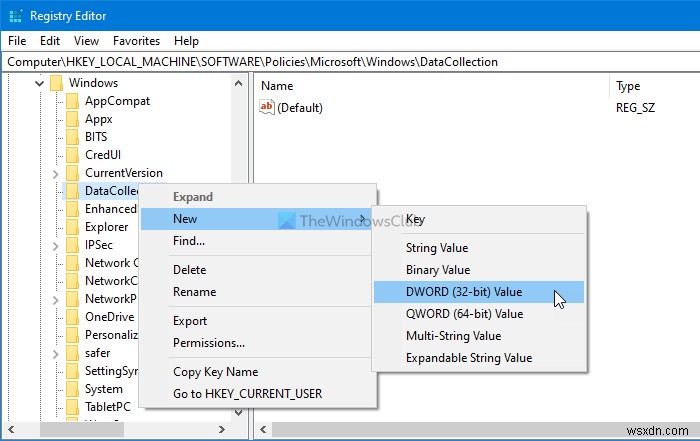The width and height of the screenshot is (700, 441).
Task: Open the View menu
Action: [86, 41]
